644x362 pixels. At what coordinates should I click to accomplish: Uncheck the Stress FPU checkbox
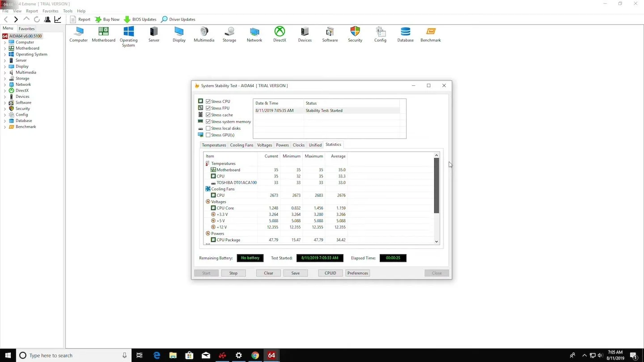pos(208,108)
